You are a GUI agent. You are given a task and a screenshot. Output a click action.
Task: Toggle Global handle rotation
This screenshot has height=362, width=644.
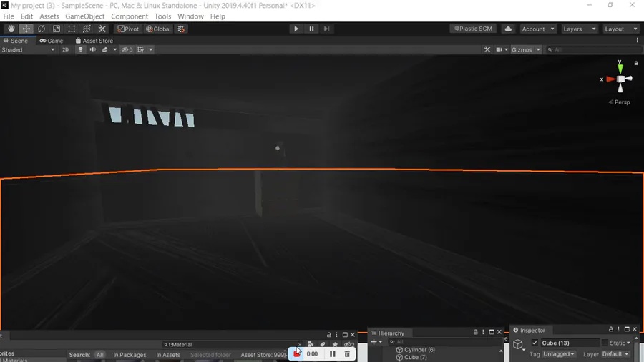(x=158, y=29)
